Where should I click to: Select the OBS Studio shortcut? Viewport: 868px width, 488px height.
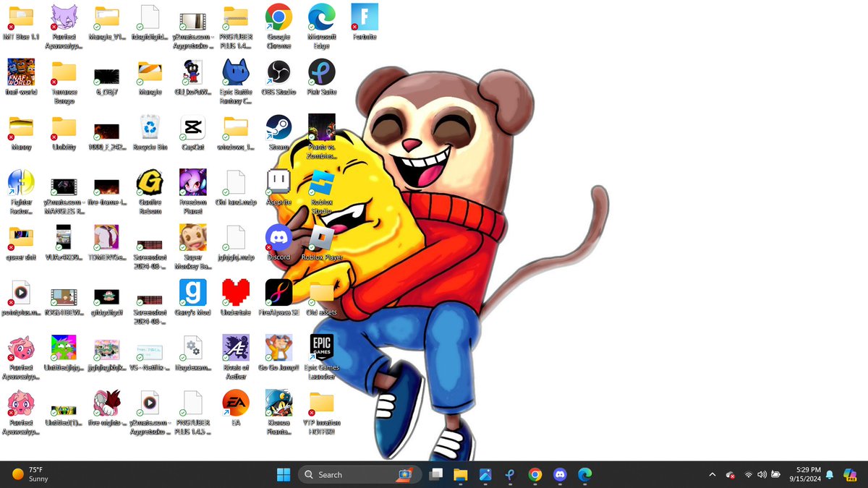[278, 77]
